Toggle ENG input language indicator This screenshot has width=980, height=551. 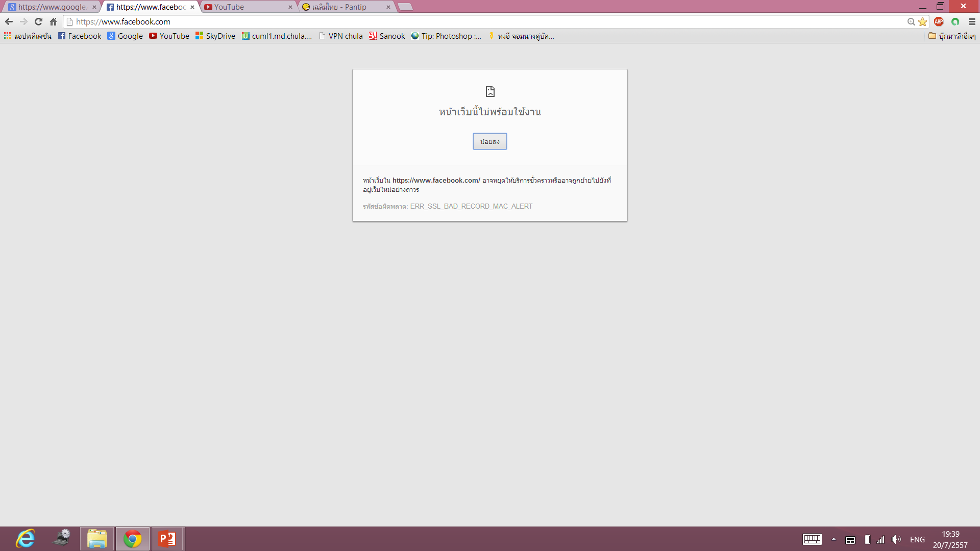pos(917,539)
